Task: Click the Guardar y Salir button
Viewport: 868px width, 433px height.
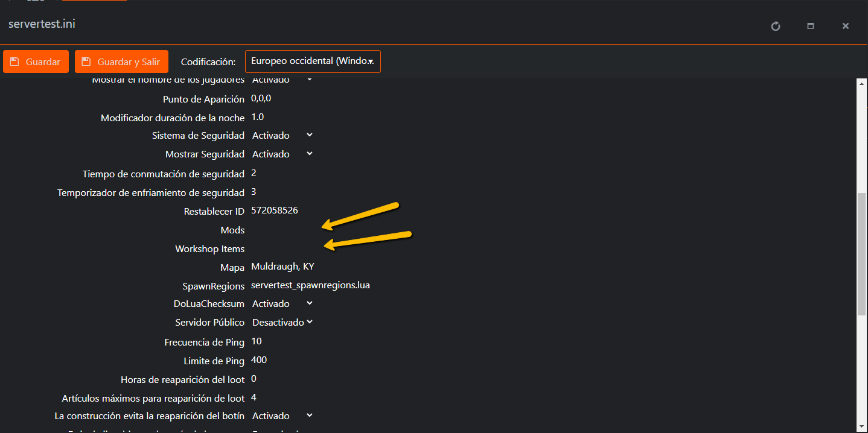Action: (x=121, y=62)
